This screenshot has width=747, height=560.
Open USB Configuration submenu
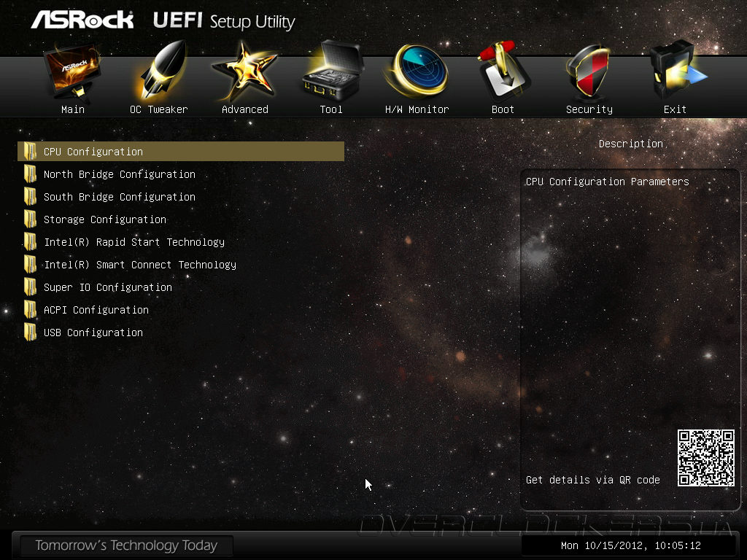coord(93,332)
